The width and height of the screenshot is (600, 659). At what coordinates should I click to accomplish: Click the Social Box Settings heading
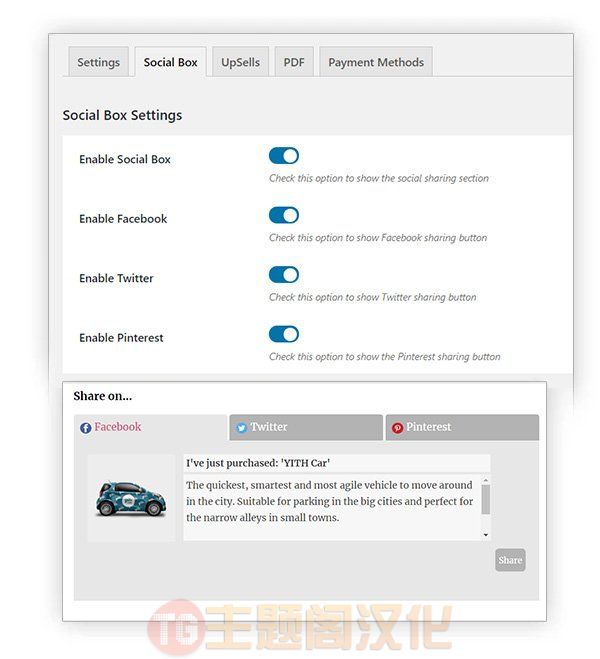coord(122,115)
